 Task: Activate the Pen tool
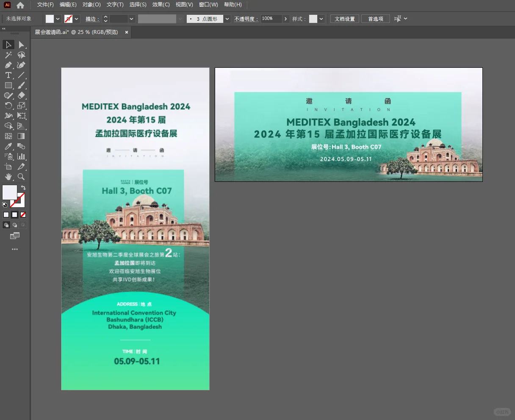[8, 65]
